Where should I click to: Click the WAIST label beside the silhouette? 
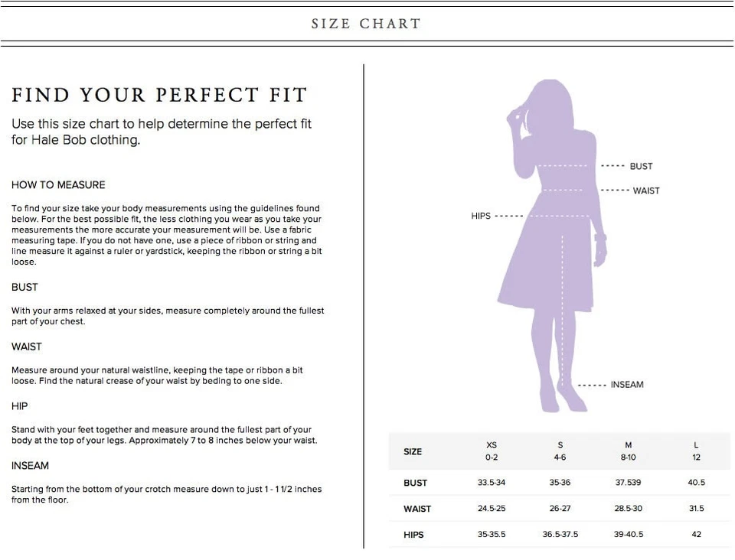645,190
